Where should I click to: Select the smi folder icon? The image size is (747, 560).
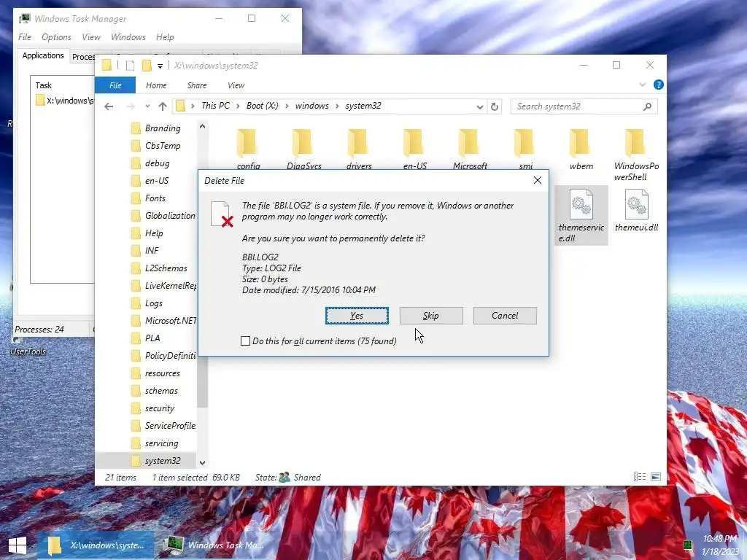(525, 143)
